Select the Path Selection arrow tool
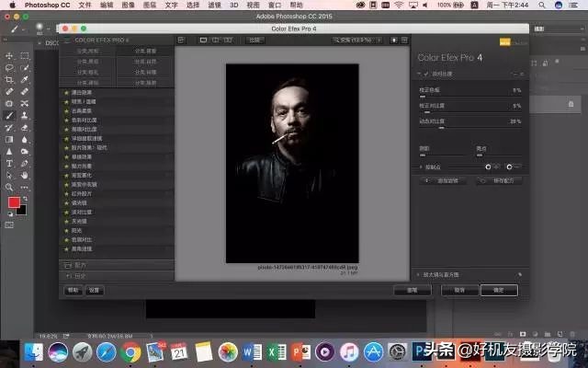 (9, 176)
